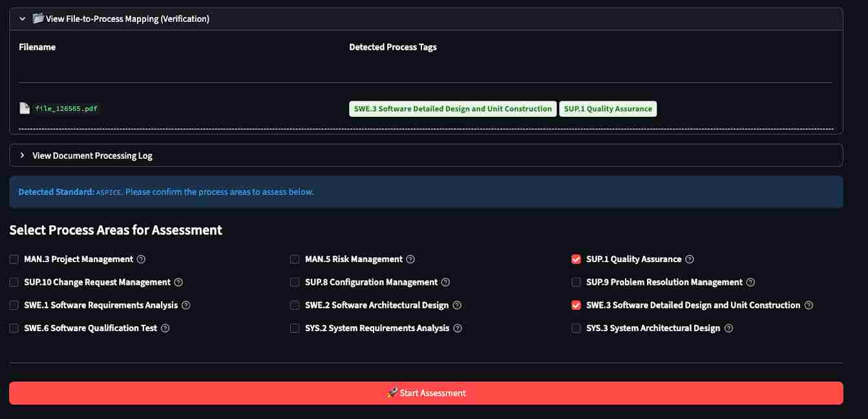Click help icon next to SUP.8 Configuration Management
The image size is (868, 419).
(445, 282)
